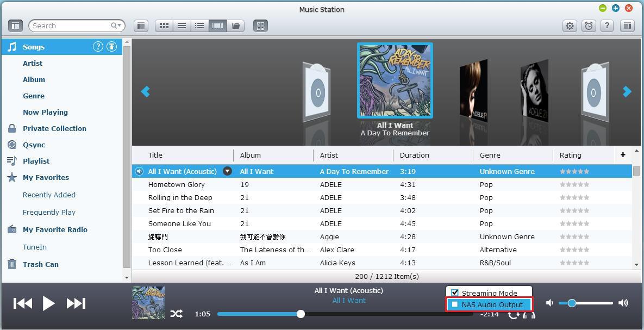This screenshot has height=330, width=644.
Task: Play the current song
Action: point(48,303)
